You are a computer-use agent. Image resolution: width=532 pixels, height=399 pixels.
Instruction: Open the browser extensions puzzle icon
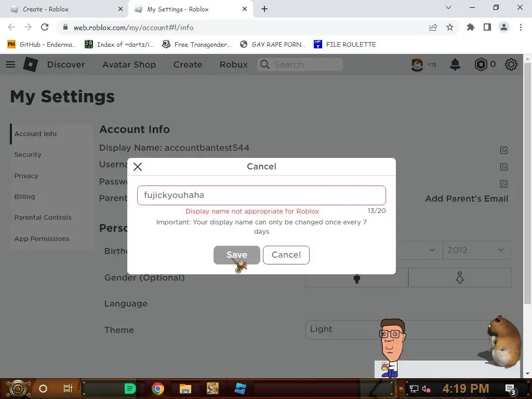(470, 27)
